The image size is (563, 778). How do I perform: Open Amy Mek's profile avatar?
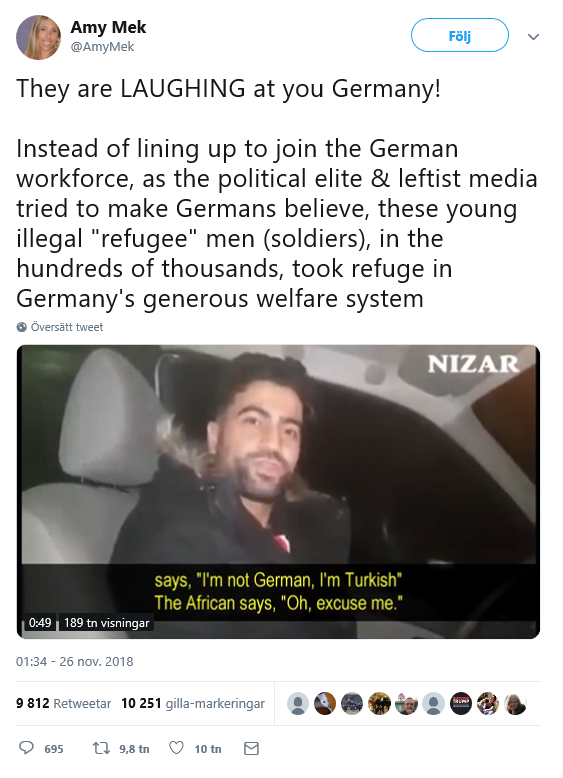tap(38, 37)
